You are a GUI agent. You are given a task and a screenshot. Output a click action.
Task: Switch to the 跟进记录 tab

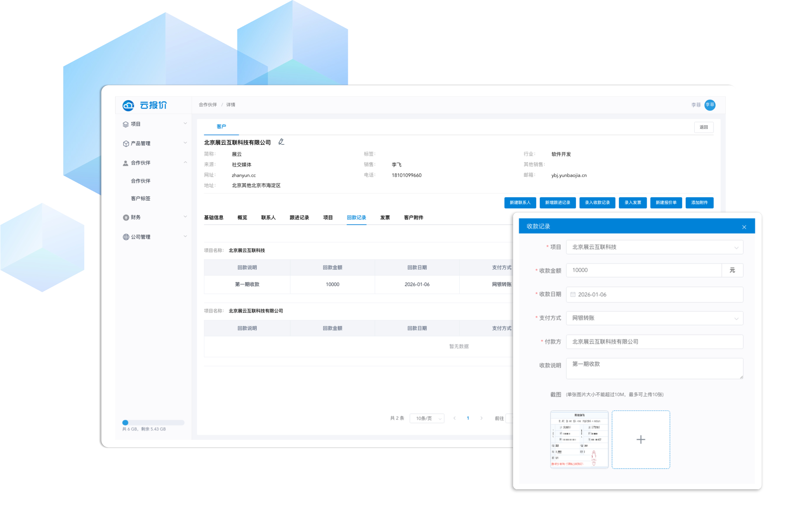(x=299, y=217)
